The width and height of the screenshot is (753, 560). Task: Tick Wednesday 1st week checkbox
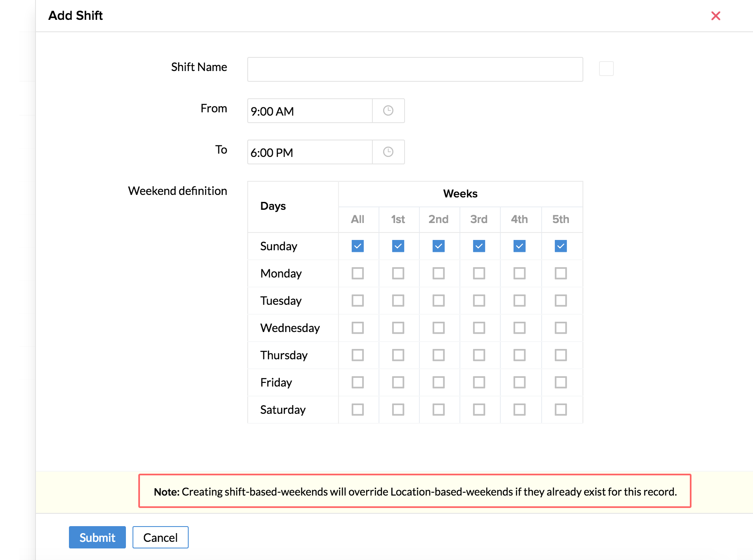tap(398, 328)
